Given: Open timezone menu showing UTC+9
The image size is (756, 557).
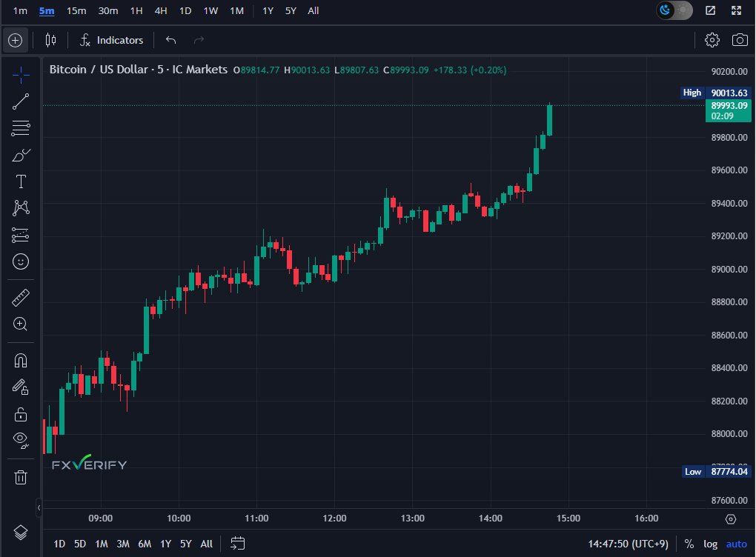Looking at the screenshot, I should point(629,544).
